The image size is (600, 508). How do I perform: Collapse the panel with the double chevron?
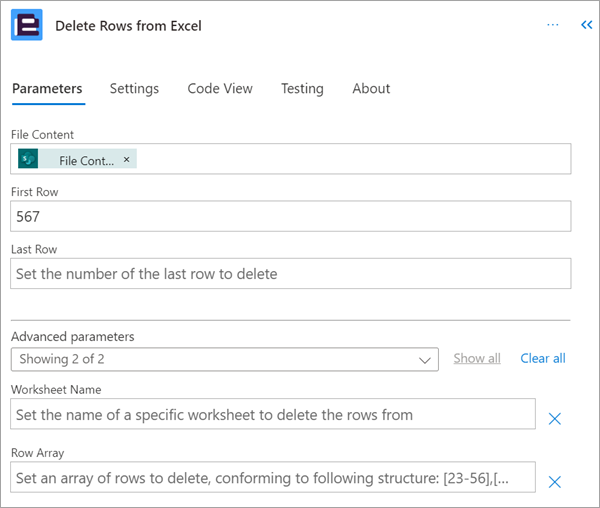coord(587,25)
